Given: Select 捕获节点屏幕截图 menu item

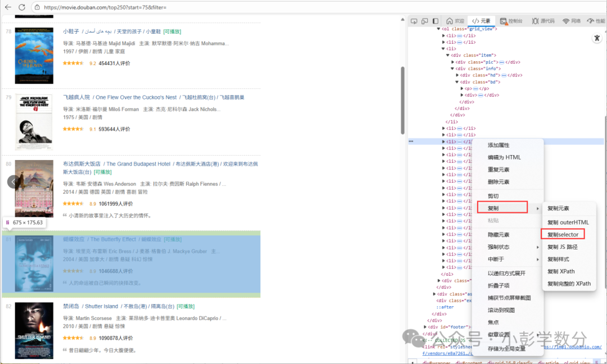Looking at the screenshot, I should click(x=508, y=298).
